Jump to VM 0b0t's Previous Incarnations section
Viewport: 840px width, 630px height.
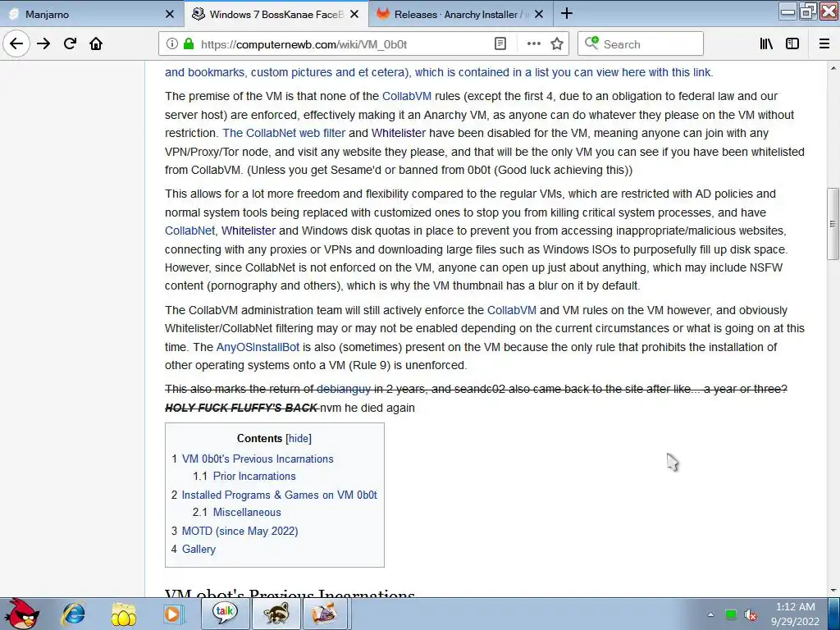pos(258,459)
